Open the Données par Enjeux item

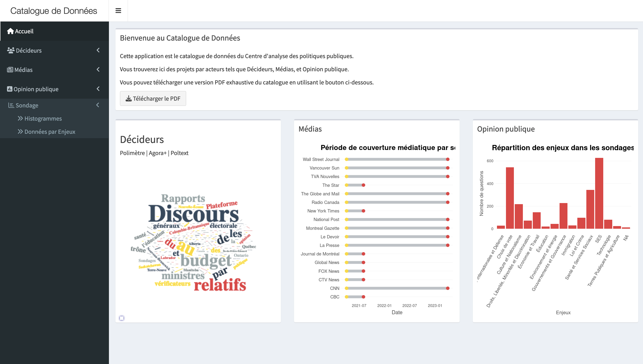(50, 132)
